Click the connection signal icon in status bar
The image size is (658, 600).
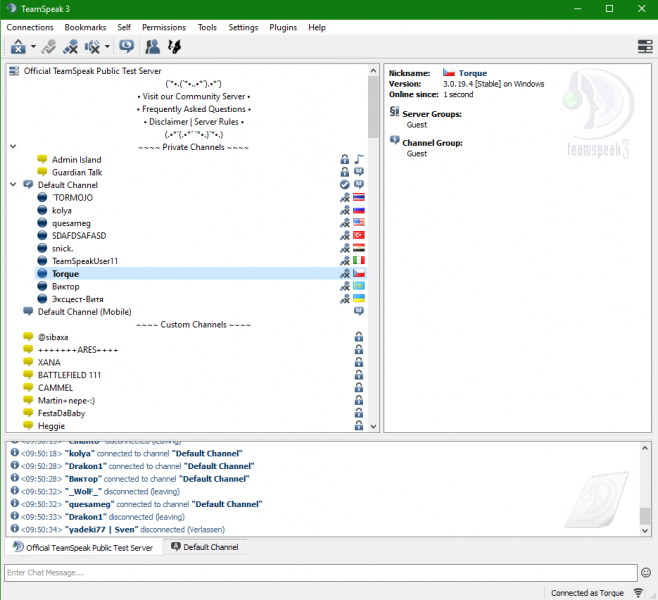pos(638,593)
